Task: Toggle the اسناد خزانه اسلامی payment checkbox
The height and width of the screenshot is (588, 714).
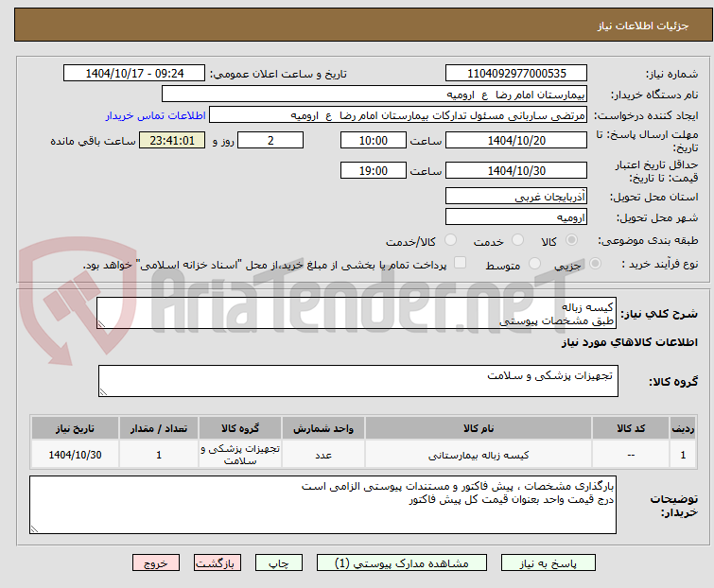Action: (461, 263)
